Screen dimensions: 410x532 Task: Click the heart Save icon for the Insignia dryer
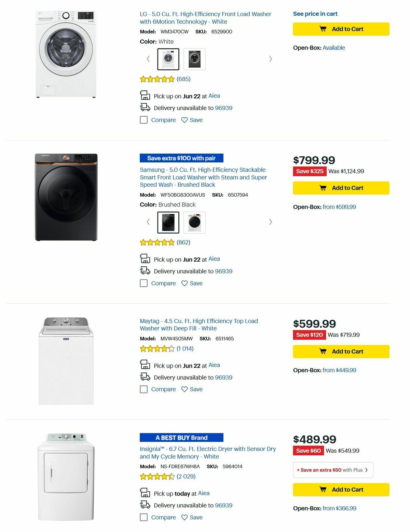coord(184,517)
